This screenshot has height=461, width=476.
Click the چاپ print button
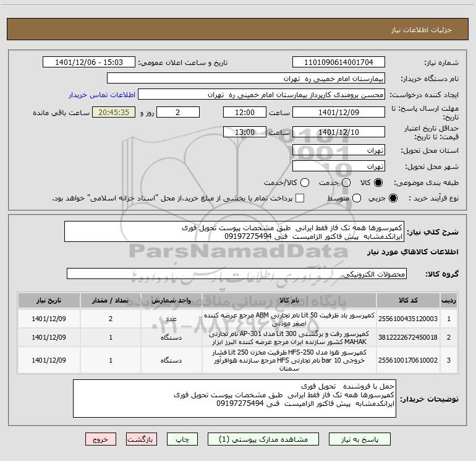[182, 439]
